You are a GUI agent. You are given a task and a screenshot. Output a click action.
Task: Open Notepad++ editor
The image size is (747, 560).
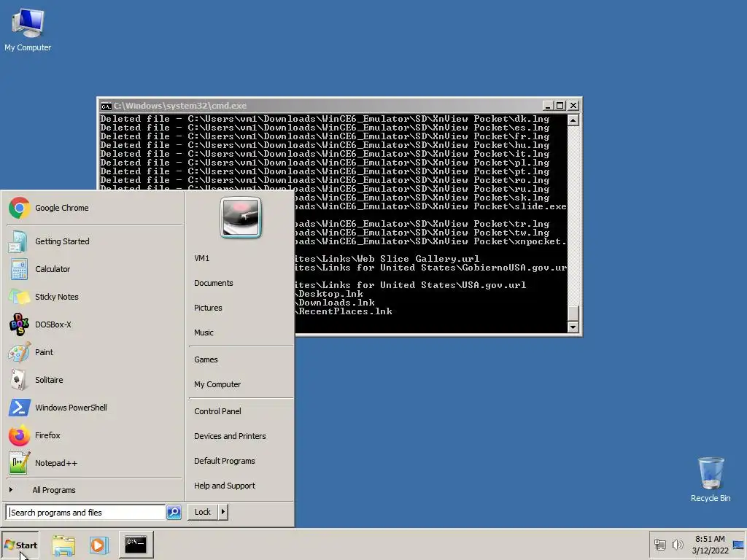(94, 463)
